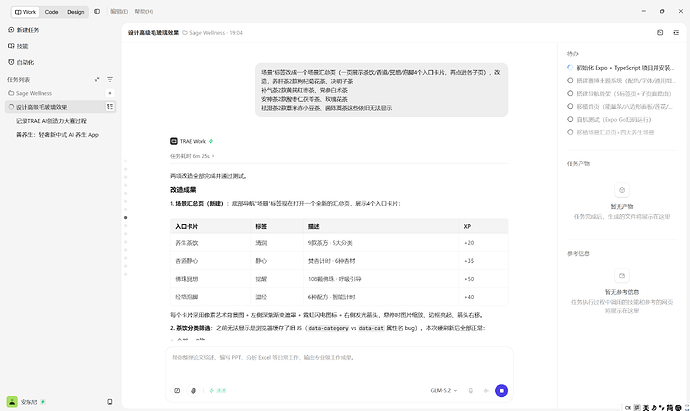
Task: Collapse the right-side panel icon
Action: tap(676, 33)
